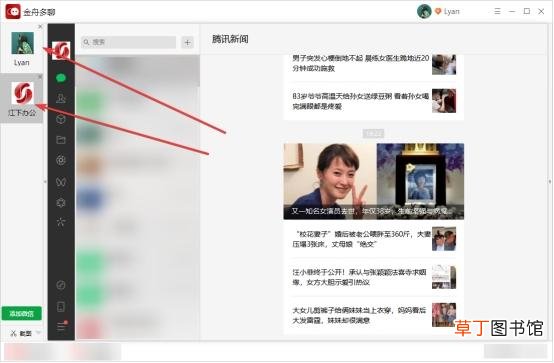Collapse the account panel via left edge handle
The image size is (554, 363).
click(45, 182)
